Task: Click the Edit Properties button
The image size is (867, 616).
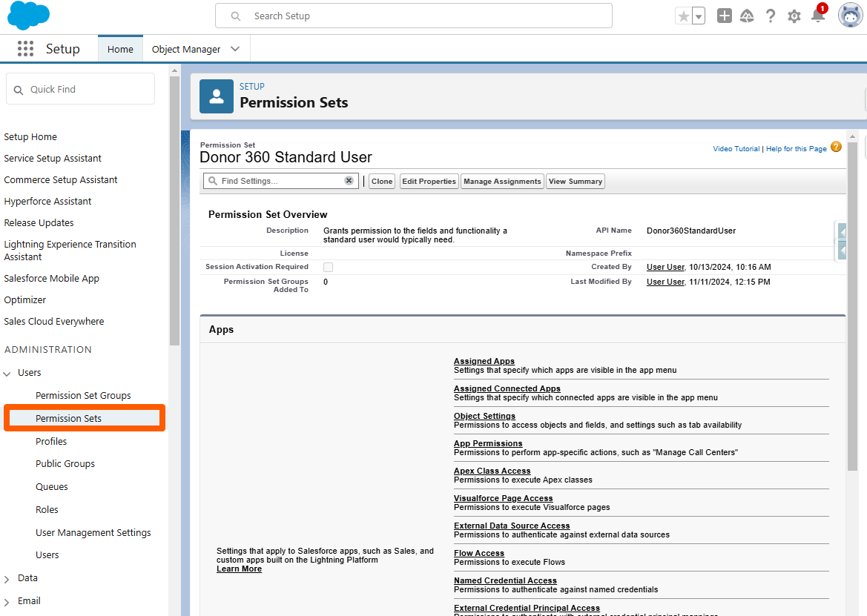Action: click(x=429, y=181)
